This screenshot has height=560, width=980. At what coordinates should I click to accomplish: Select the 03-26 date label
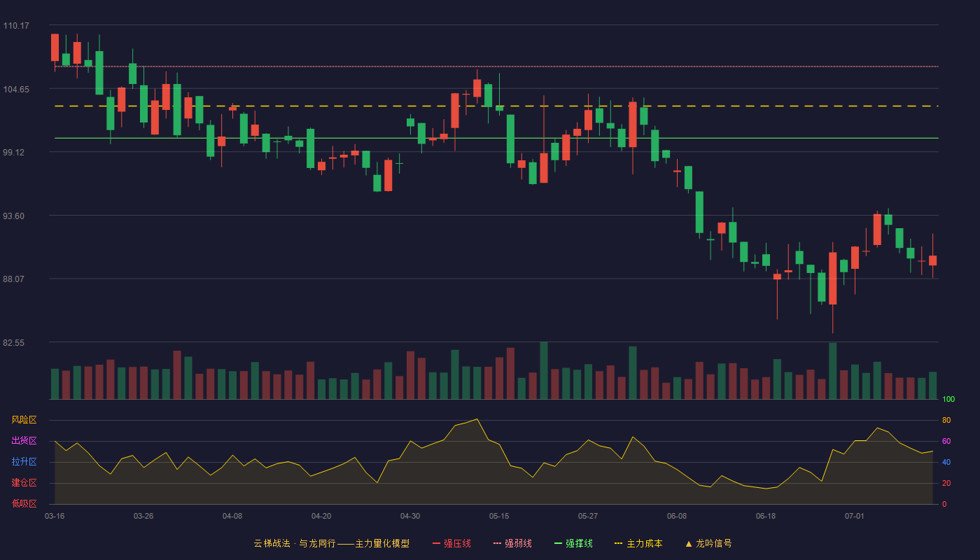[x=143, y=516]
